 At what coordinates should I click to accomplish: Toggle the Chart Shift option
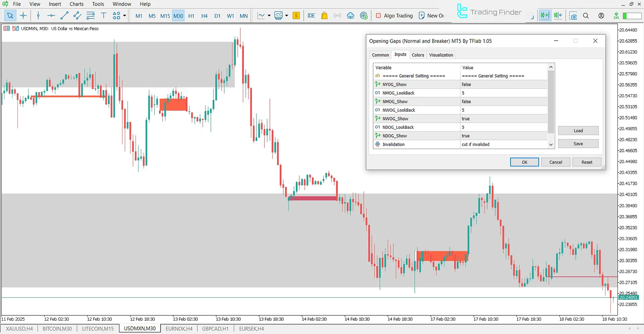558,15
